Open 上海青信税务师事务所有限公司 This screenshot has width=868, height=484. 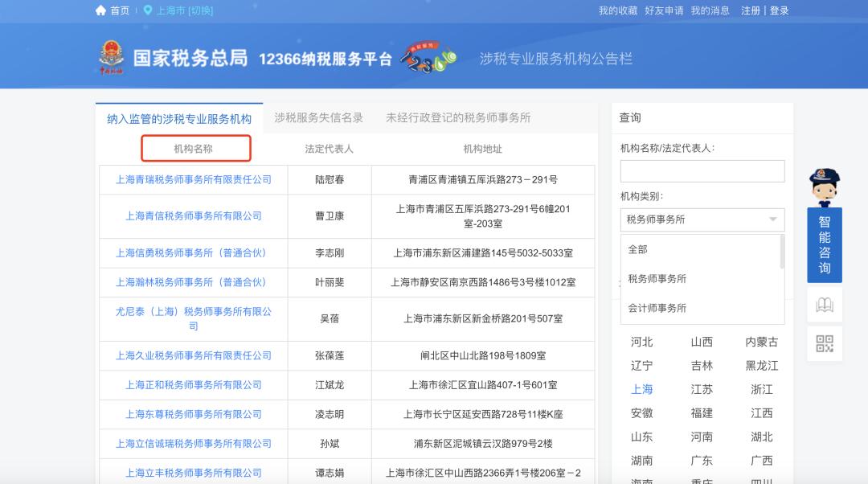194,216
